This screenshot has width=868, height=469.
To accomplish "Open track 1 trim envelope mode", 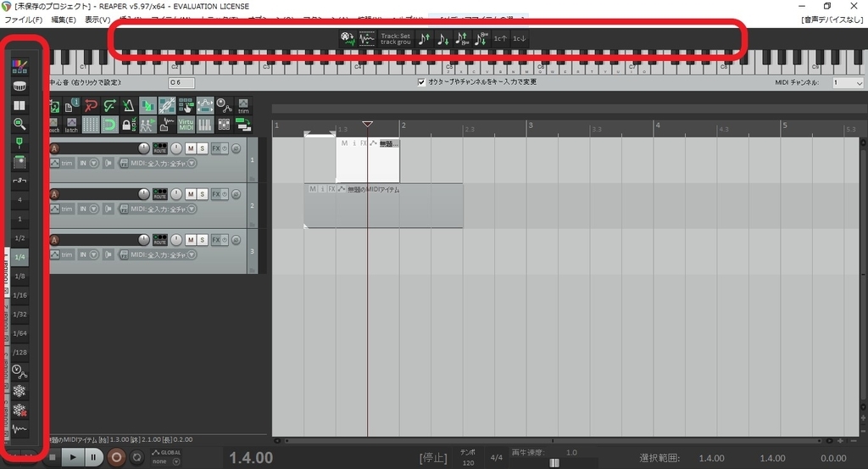I will point(61,164).
